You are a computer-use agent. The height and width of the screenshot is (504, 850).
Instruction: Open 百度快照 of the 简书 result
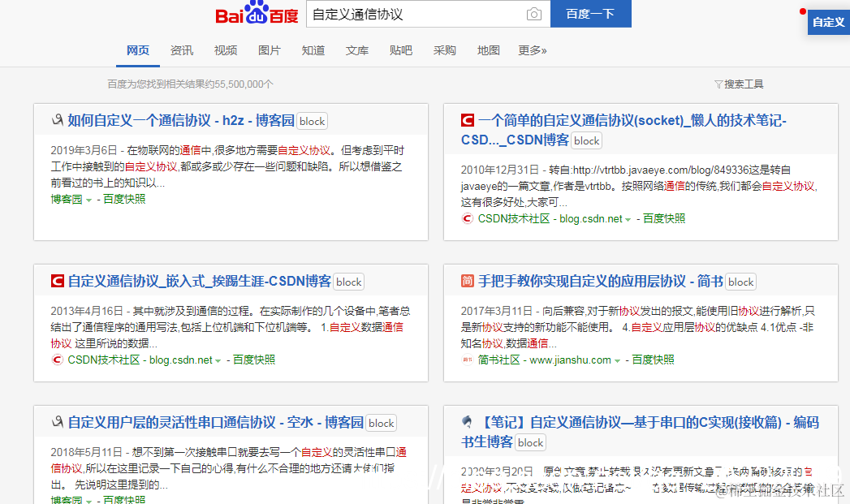(654, 360)
